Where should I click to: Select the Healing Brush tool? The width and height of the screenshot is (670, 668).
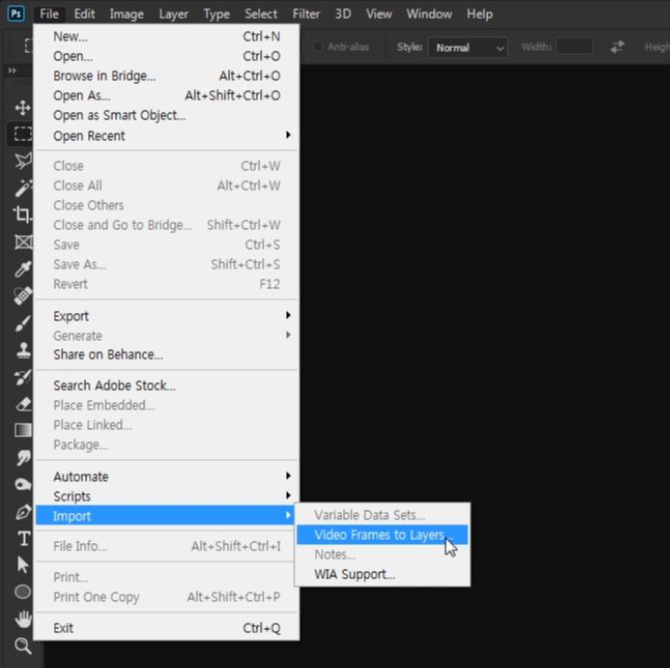[x=23, y=296]
